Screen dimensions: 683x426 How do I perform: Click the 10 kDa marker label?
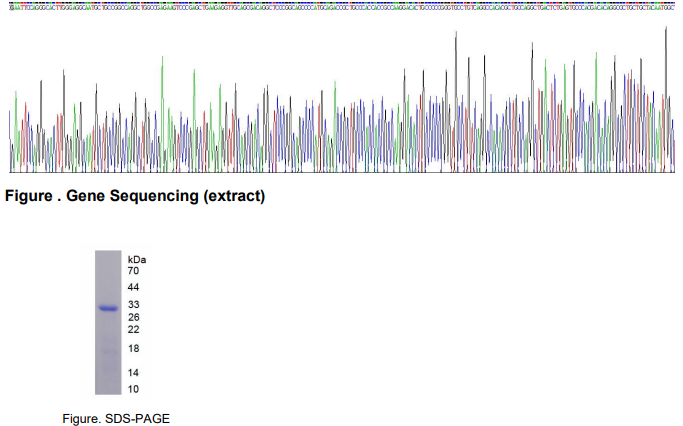134,388
